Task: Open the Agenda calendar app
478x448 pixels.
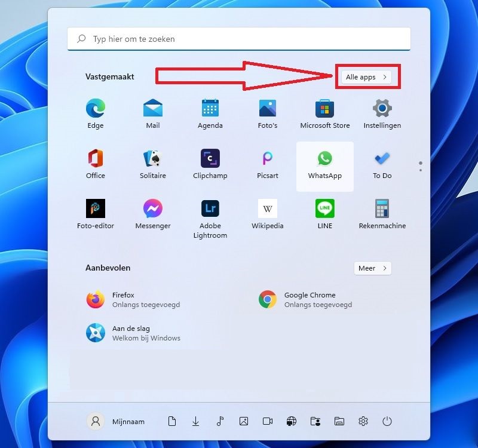Action: [210, 113]
